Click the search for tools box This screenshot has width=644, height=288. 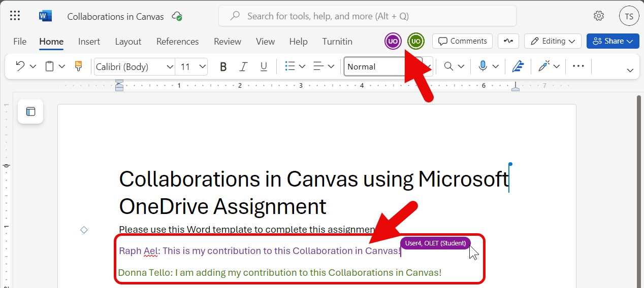(x=367, y=16)
